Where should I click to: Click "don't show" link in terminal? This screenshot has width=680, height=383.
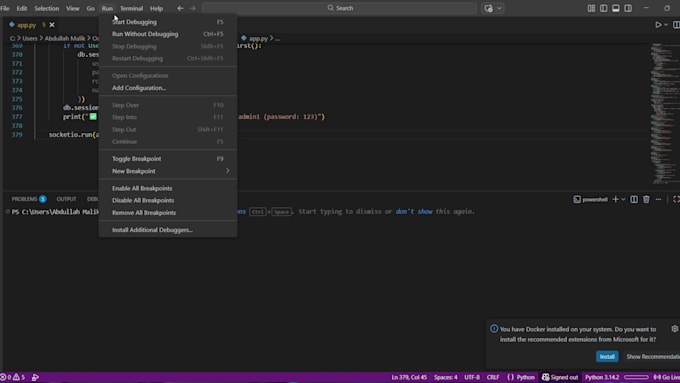(x=414, y=212)
